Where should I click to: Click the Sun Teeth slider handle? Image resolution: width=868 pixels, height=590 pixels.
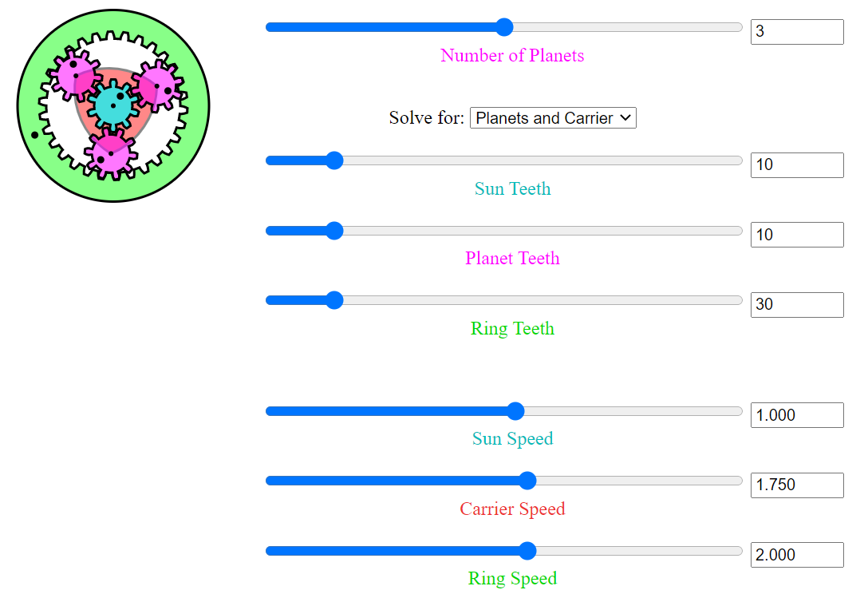coord(334,160)
